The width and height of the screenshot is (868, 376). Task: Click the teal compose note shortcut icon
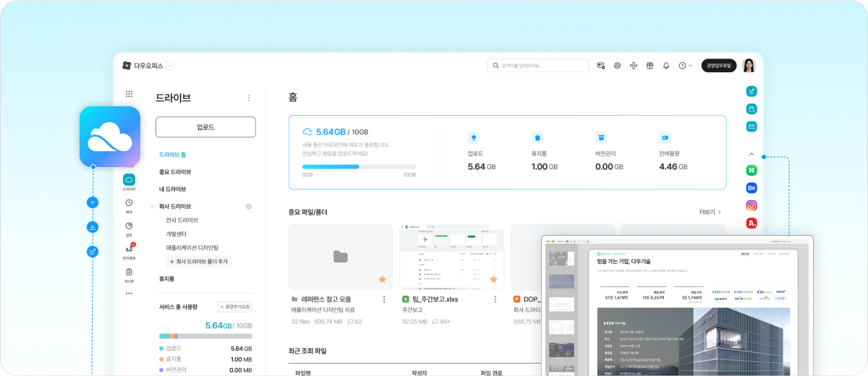751,91
